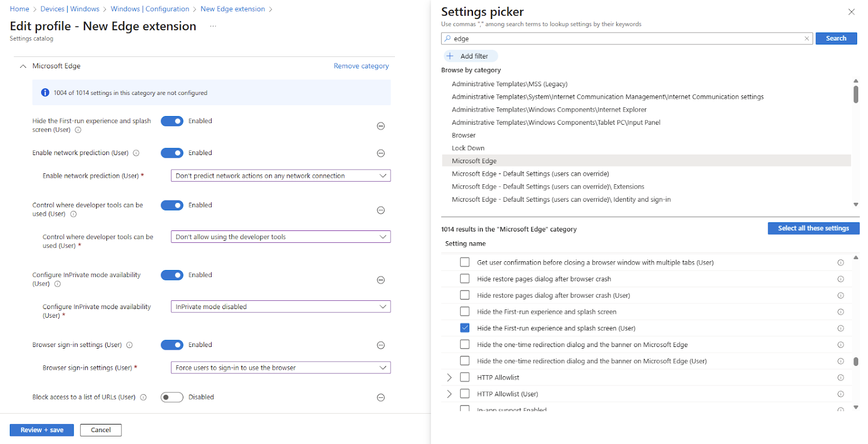Open the InPrivate mode availability dropdown
Viewport: 868px width, 444px height.
tap(280, 307)
